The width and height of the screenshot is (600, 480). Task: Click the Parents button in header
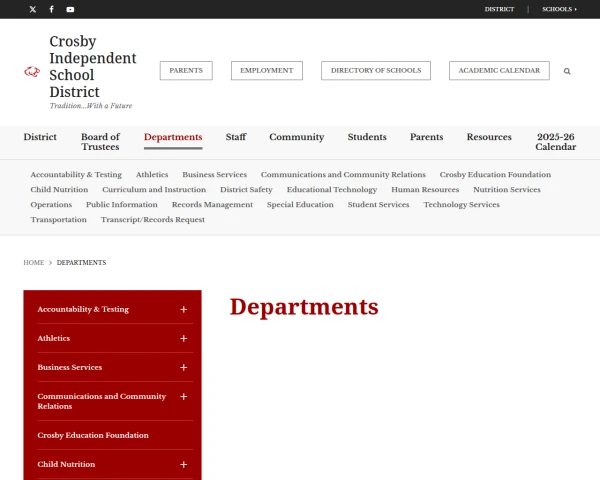tap(186, 71)
